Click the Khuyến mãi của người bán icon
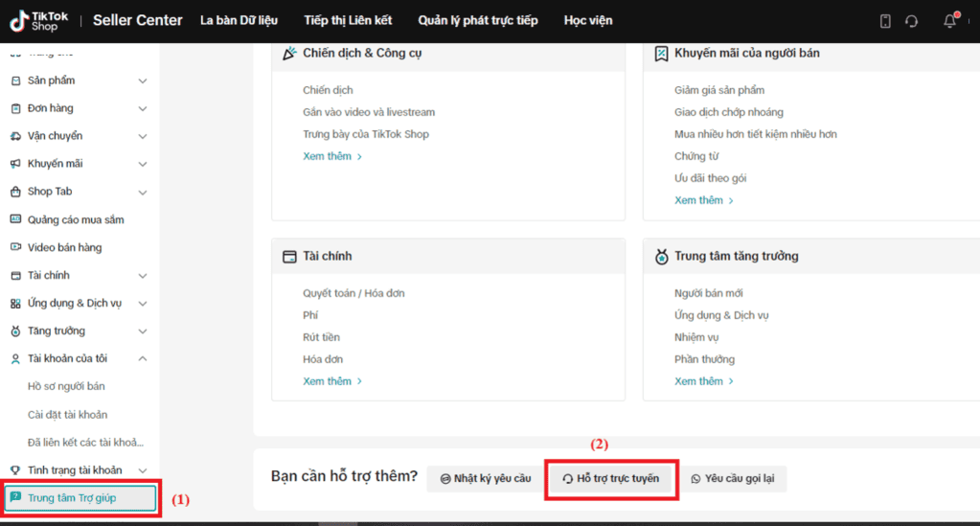The width and height of the screenshot is (980, 526). [661, 53]
